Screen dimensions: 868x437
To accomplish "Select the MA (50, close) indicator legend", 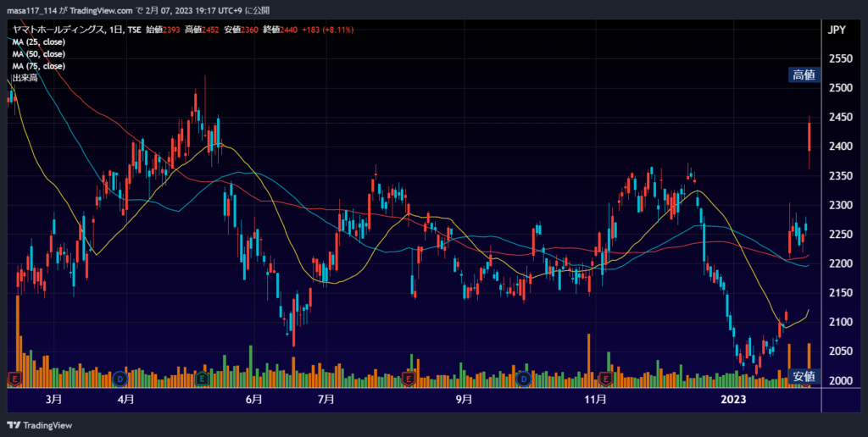I will coord(39,54).
